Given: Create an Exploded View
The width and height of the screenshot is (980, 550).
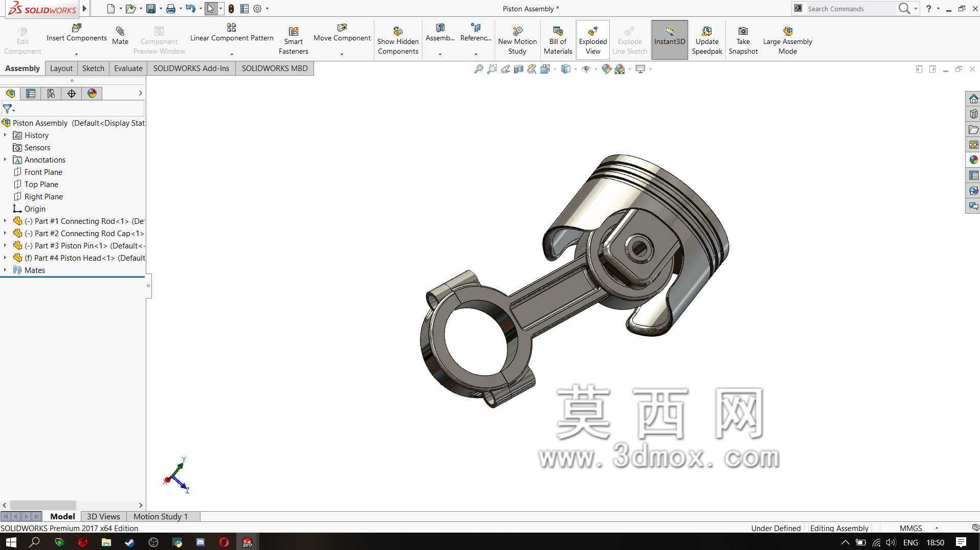Looking at the screenshot, I should pos(593,40).
